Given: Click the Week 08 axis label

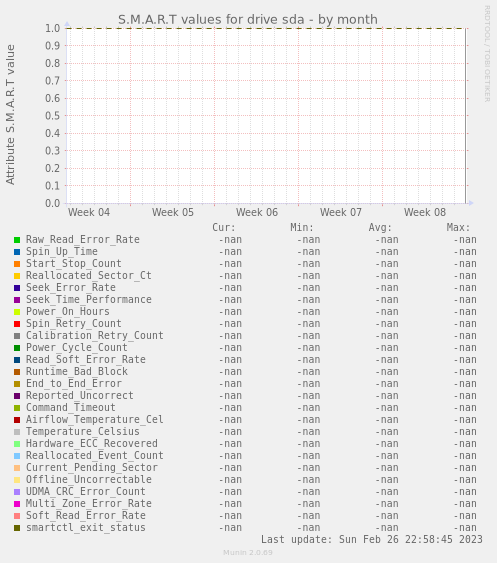Looking at the screenshot, I should pyautogui.click(x=425, y=212).
